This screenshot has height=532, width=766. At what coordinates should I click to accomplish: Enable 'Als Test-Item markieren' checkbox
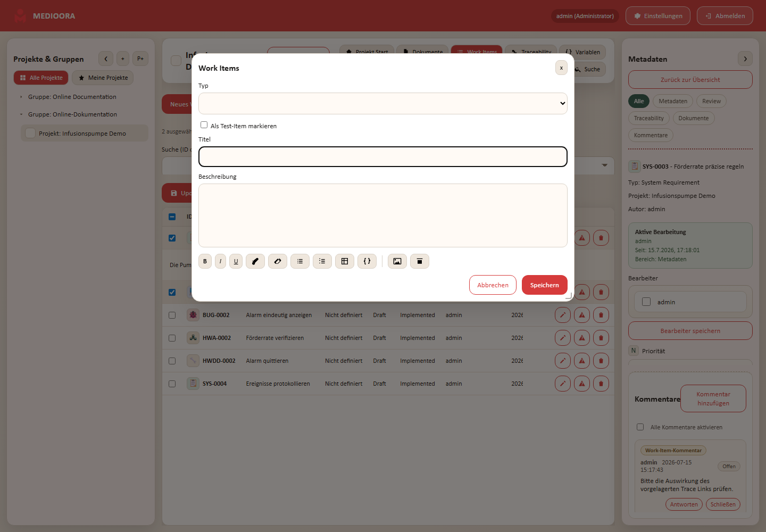coord(204,125)
